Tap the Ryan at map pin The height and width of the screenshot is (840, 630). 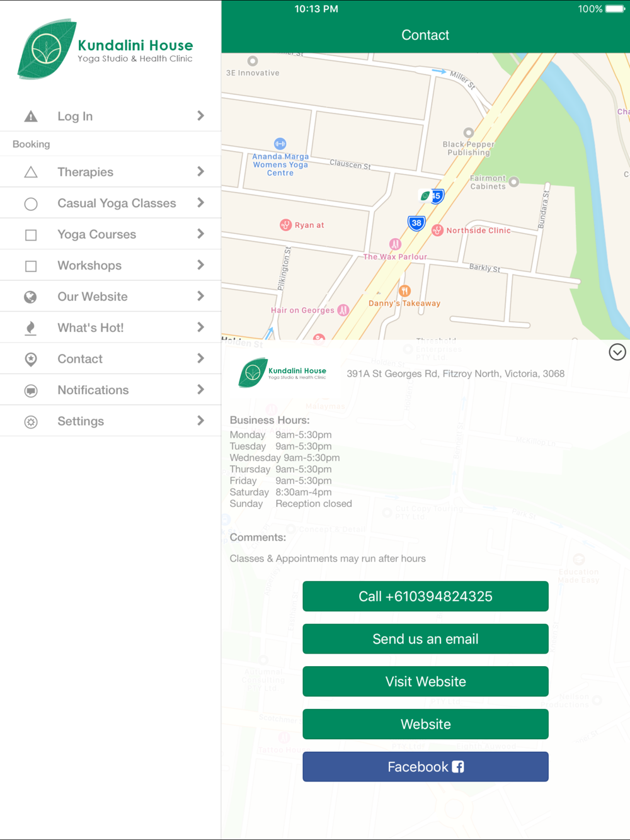pos(285,225)
